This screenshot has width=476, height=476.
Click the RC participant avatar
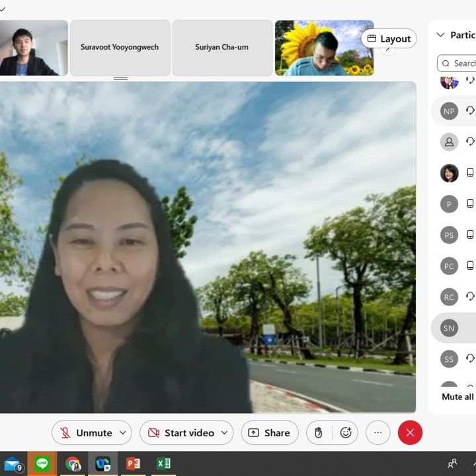(449, 297)
